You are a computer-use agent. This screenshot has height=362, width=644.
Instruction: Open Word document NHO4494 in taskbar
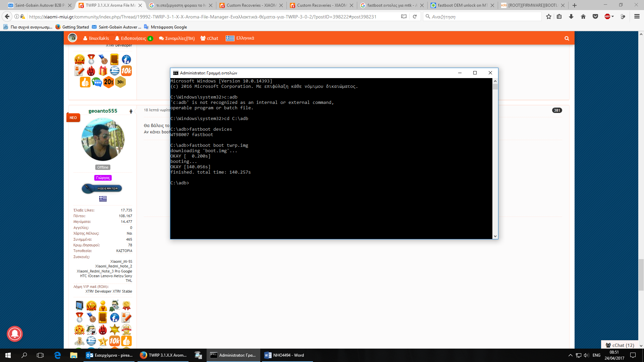point(284,355)
